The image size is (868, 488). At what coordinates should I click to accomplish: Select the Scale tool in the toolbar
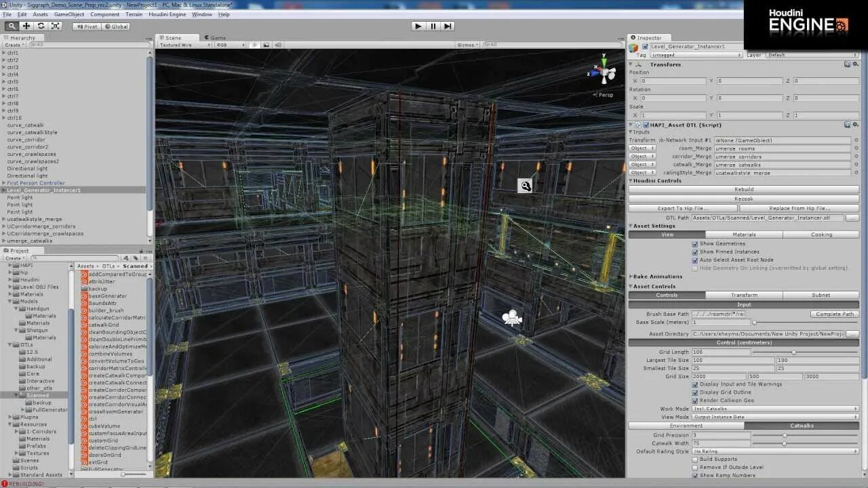coord(55,26)
